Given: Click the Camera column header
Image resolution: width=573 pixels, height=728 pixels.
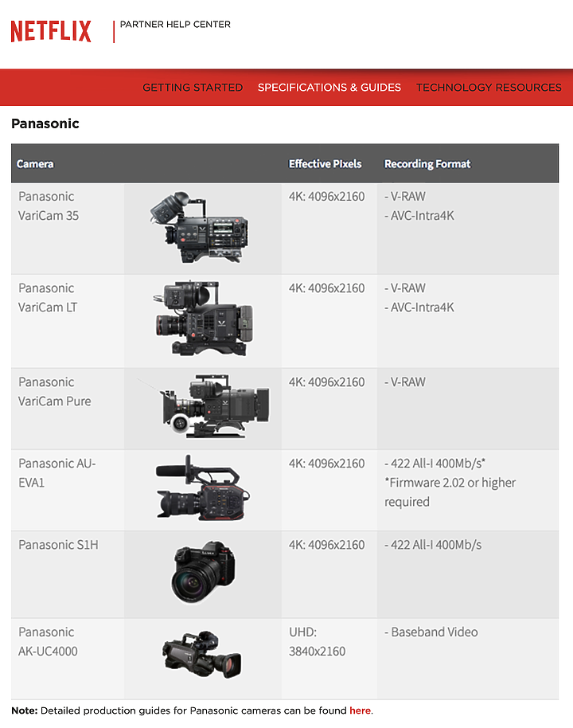Looking at the screenshot, I should [35, 164].
